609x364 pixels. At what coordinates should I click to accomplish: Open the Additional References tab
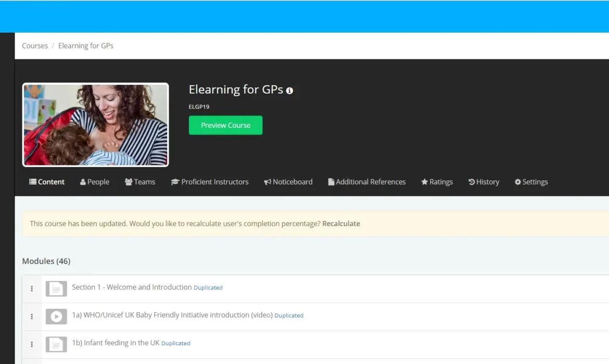(367, 182)
